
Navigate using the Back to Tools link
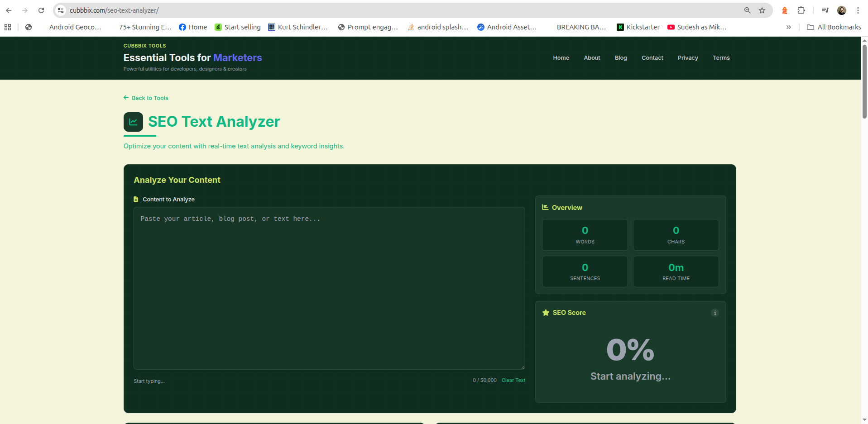[x=146, y=98]
